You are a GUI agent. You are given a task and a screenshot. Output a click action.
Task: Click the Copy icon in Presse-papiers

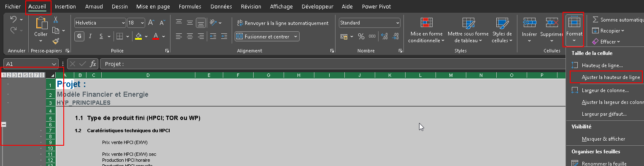coord(55,30)
